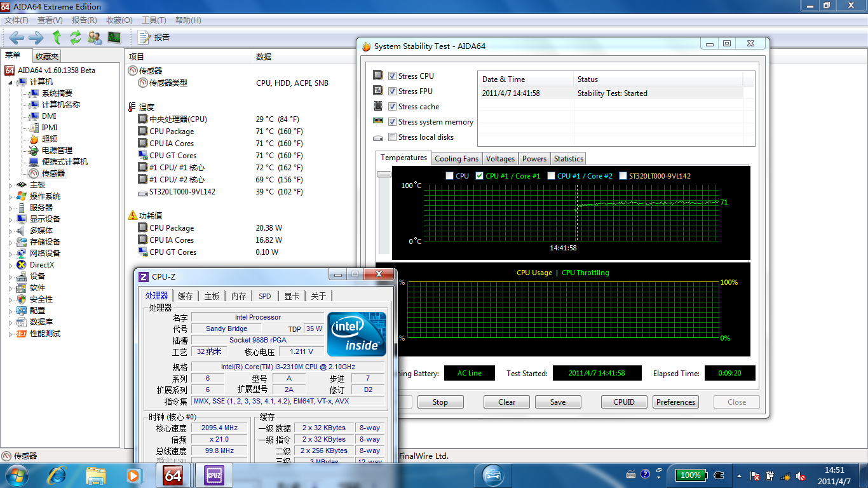Click the green up-level arrow in toolbar
This screenshot has width=868, height=488.
click(x=57, y=37)
